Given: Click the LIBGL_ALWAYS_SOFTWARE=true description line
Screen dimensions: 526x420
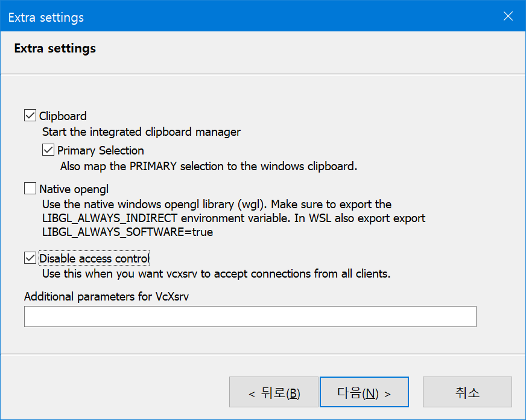Looking at the screenshot, I should point(127,232).
